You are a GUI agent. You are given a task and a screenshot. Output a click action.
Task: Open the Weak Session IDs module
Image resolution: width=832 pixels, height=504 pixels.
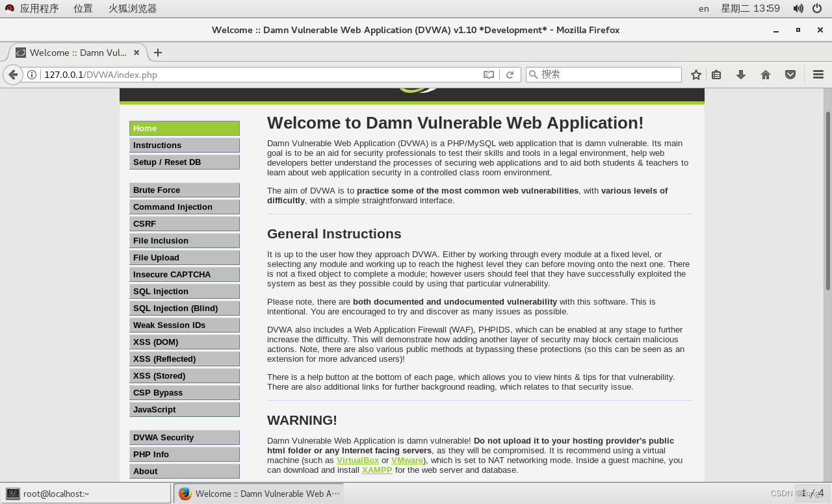[185, 325]
